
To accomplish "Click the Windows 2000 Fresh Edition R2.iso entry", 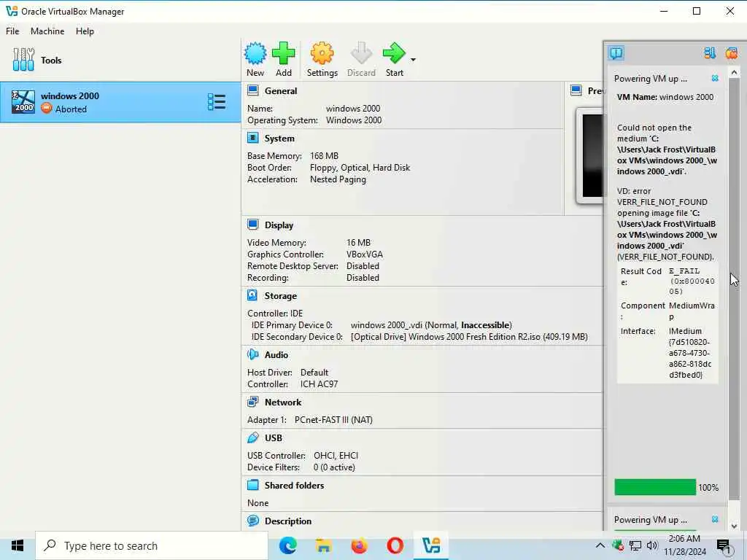I will tap(469, 337).
